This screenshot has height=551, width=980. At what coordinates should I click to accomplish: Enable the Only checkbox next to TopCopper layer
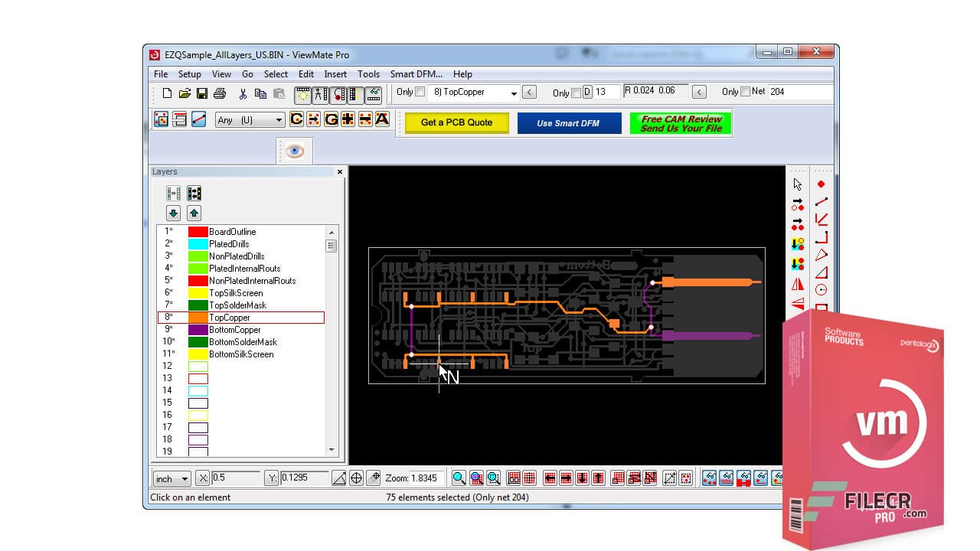coord(420,92)
